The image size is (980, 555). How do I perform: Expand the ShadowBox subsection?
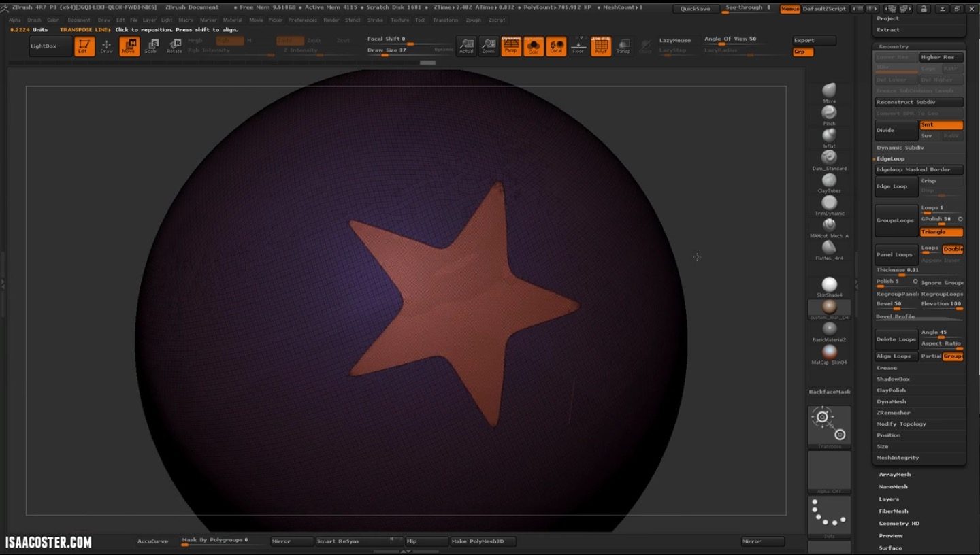[x=893, y=379]
